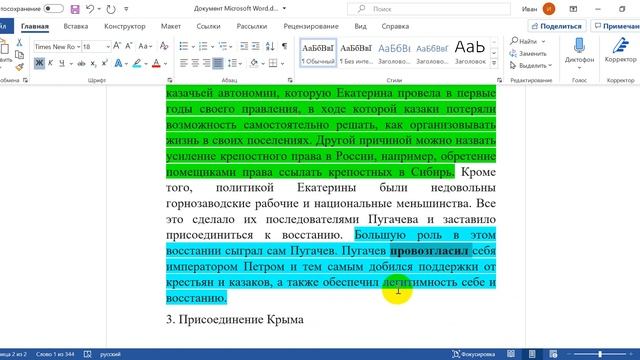Apply strikethrough to the text
This screenshot has width=640, height=360.
pos(81,63)
